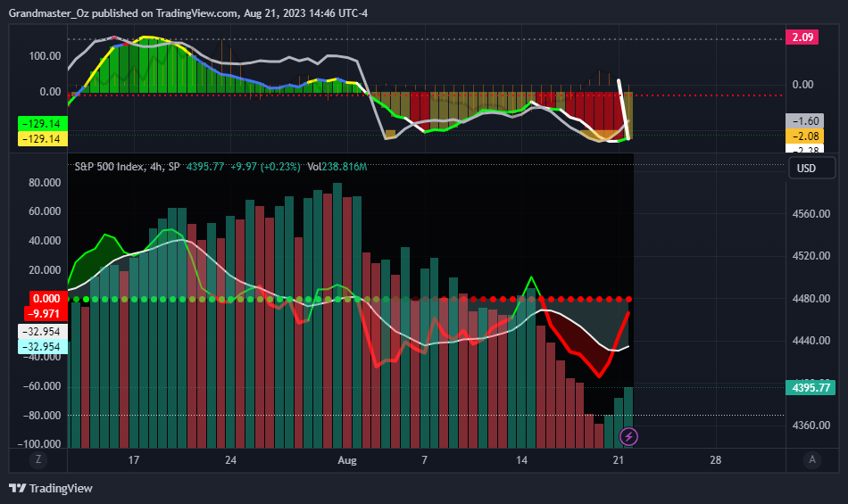Click the 4395.77 current price label

[x=811, y=387]
